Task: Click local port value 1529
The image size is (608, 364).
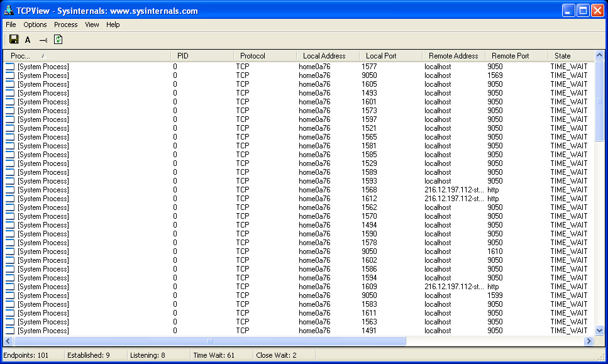Action: pyautogui.click(x=369, y=163)
